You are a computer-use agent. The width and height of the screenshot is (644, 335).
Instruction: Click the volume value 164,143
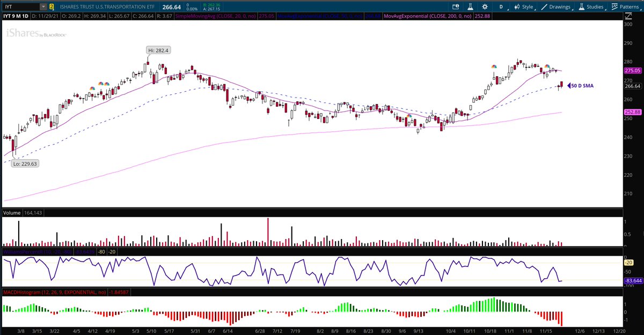click(x=33, y=213)
